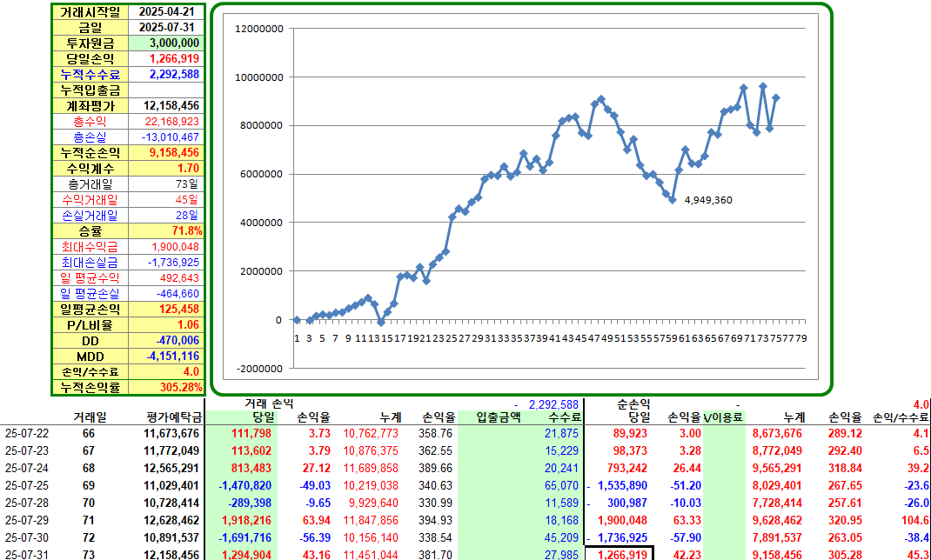Click the 거래일 column header
Image resolution: width=931 pixels, height=560 pixels.
coord(89,417)
